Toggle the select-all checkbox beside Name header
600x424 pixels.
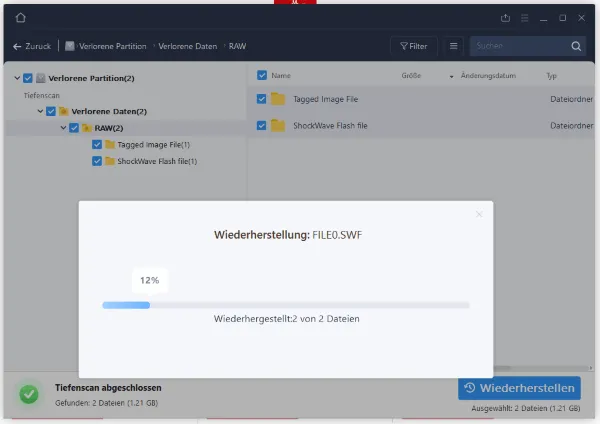262,75
